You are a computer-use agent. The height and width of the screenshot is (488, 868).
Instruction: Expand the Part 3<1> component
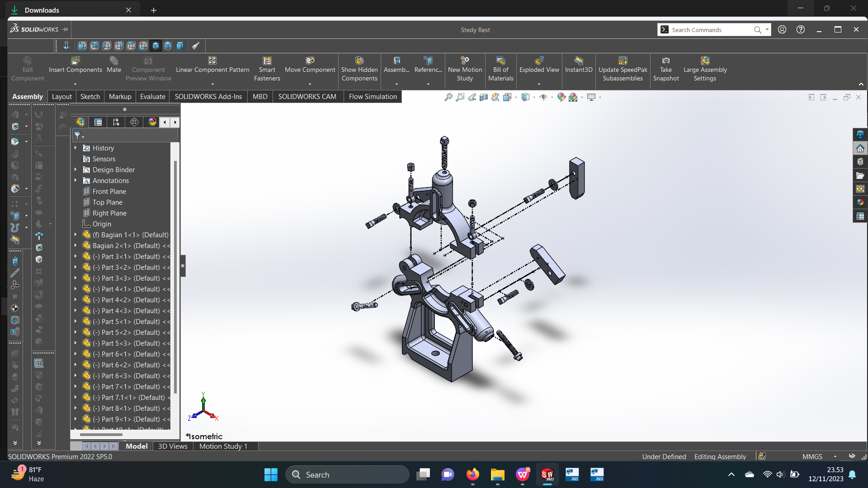[x=75, y=256]
